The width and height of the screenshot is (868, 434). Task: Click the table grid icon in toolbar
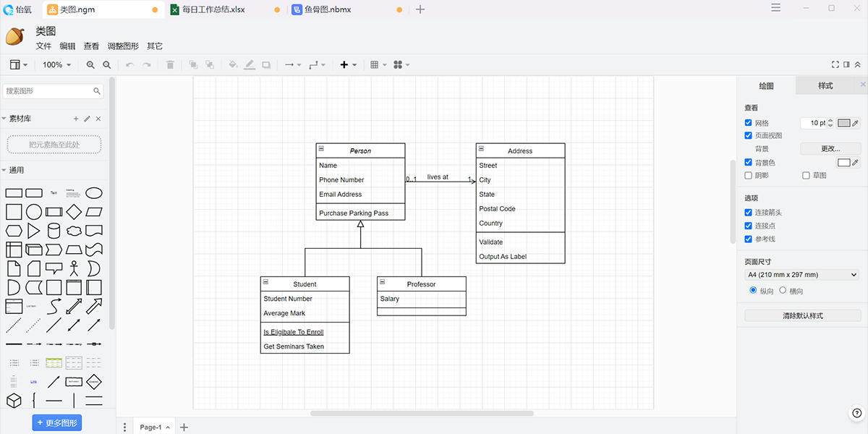[375, 65]
